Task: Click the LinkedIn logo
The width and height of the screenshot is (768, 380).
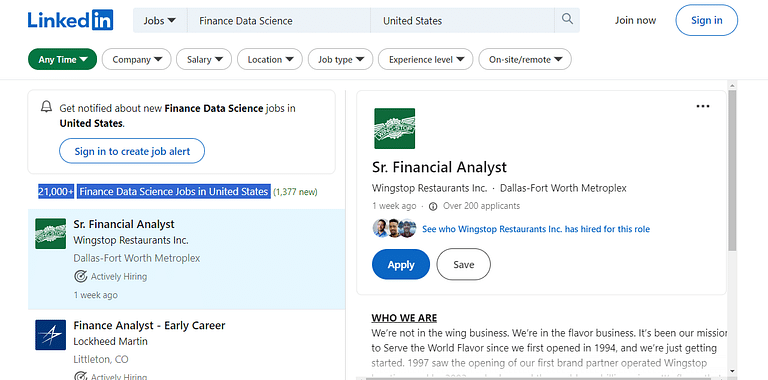Action: coord(70,20)
